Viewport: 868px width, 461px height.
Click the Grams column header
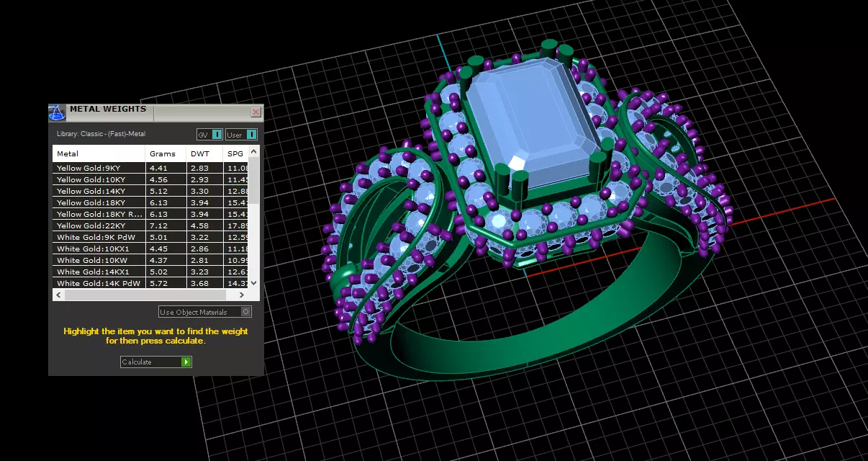coord(166,153)
